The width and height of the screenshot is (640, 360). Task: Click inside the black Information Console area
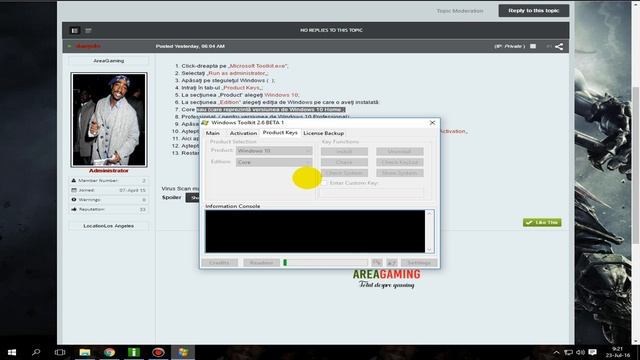[315, 231]
